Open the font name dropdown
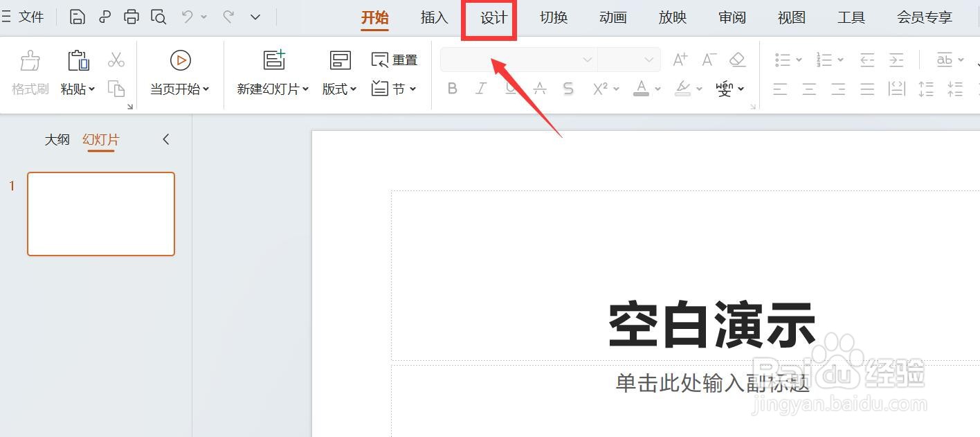 point(588,60)
